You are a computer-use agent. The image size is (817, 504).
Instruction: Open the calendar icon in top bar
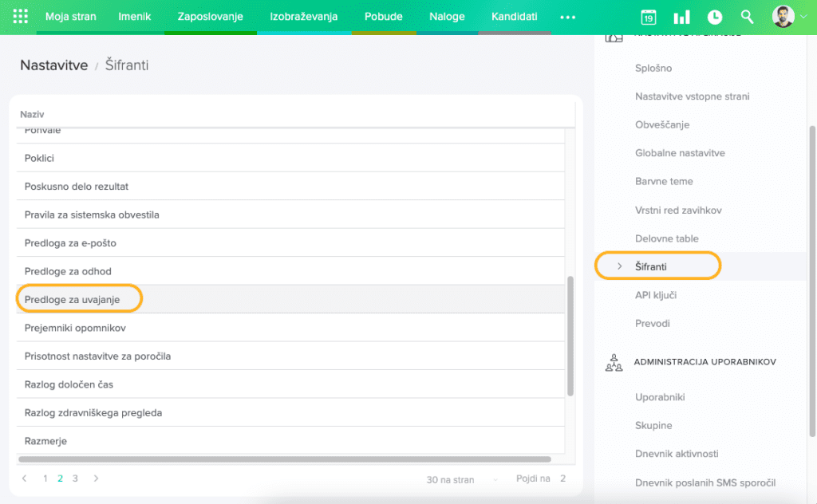coord(649,18)
